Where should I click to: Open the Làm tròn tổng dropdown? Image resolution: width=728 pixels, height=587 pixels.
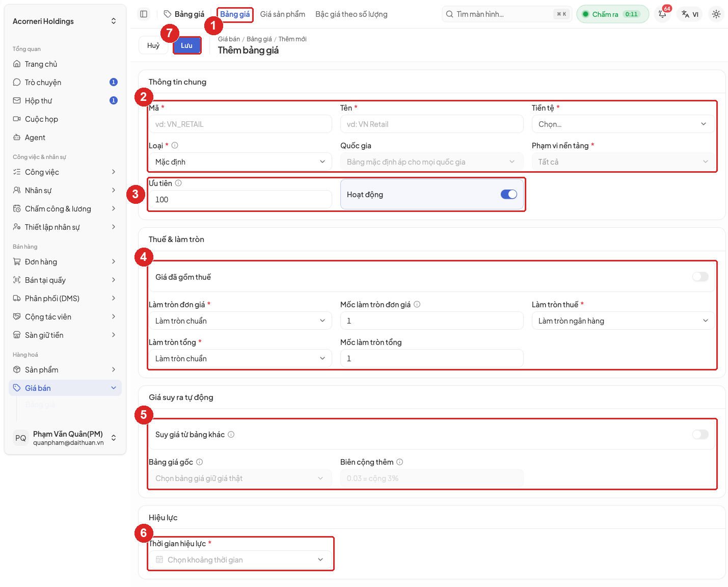(x=240, y=359)
